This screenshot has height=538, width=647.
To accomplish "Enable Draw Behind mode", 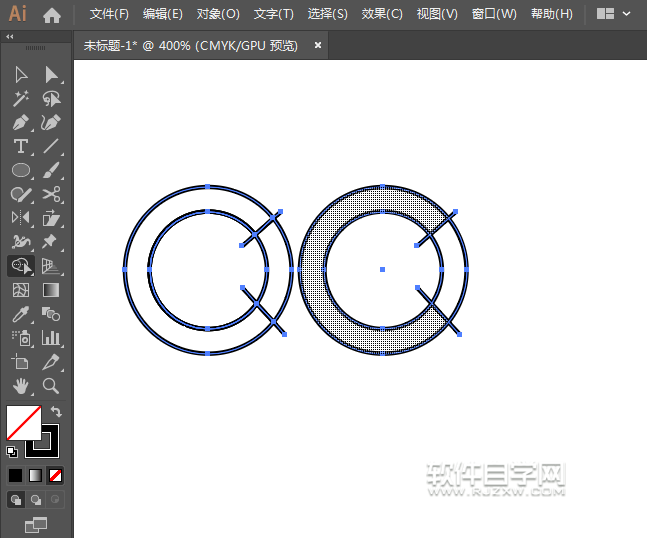I will pyautogui.click(x=36, y=500).
